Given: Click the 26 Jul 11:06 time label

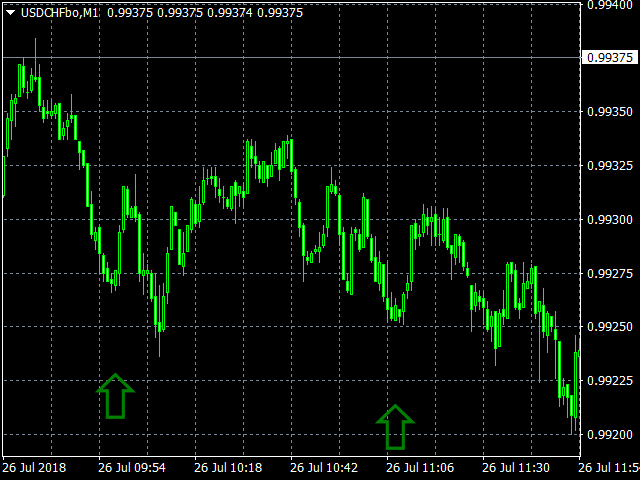Looking at the screenshot, I should [420, 467].
